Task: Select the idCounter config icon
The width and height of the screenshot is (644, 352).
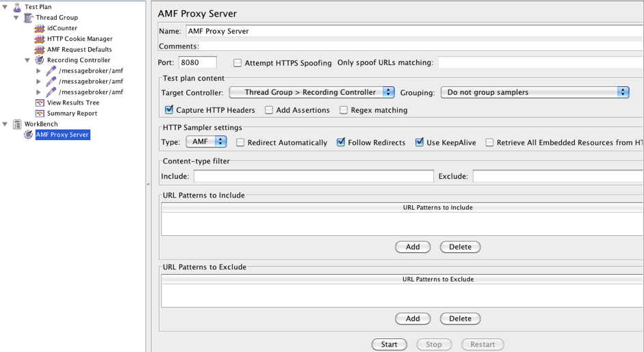Action: [x=40, y=28]
